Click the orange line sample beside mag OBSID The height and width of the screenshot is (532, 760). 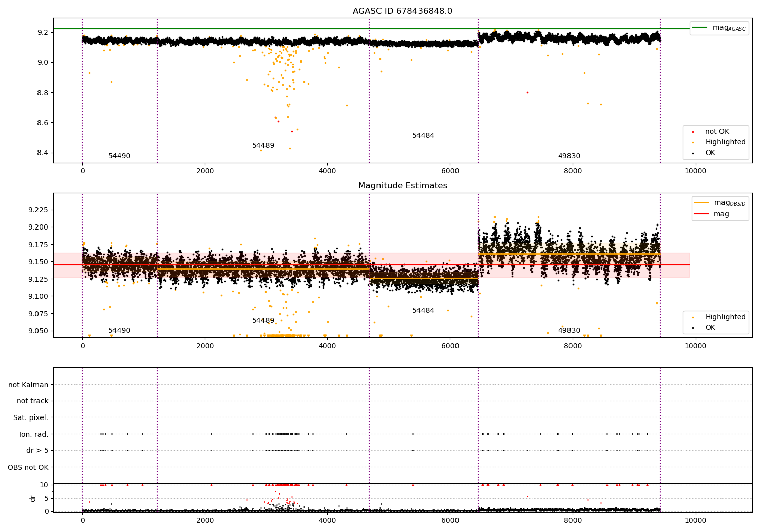701,202
